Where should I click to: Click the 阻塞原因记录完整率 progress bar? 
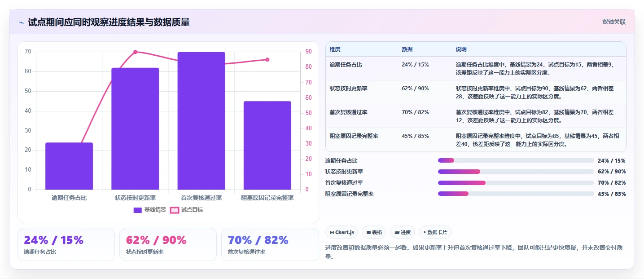(516, 194)
